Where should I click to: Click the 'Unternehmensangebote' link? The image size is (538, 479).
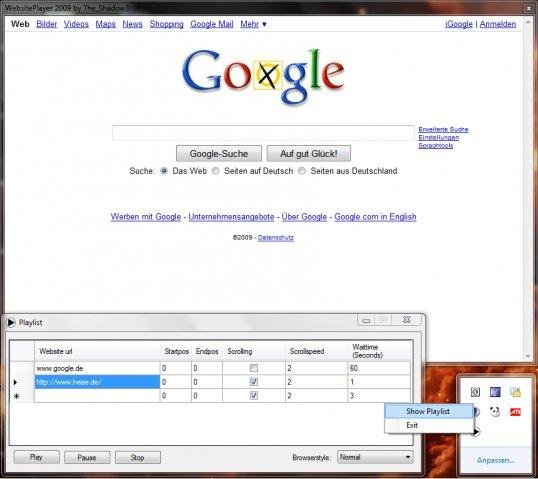pos(231,217)
